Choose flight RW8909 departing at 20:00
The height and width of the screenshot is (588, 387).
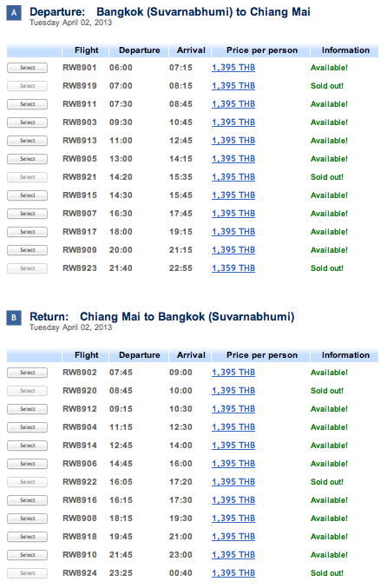(x=28, y=250)
